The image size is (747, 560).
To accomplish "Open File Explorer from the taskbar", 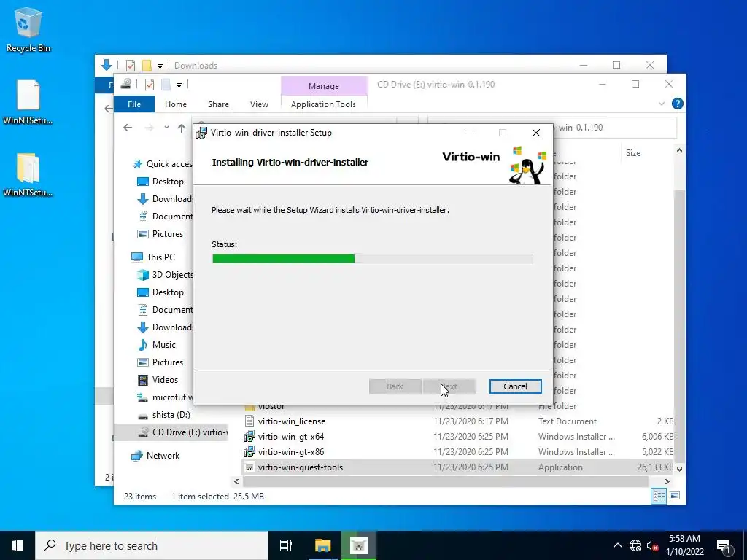I will (322, 545).
